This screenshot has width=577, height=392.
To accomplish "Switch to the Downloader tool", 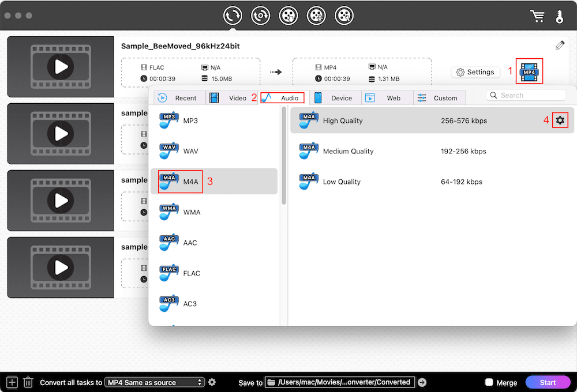I will (288, 15).
